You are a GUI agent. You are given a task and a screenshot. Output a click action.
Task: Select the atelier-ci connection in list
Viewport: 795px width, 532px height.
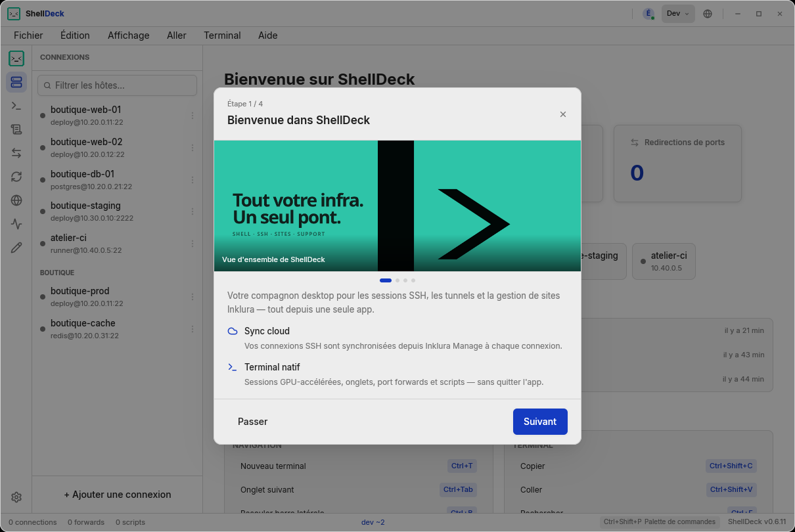[118, 244]
